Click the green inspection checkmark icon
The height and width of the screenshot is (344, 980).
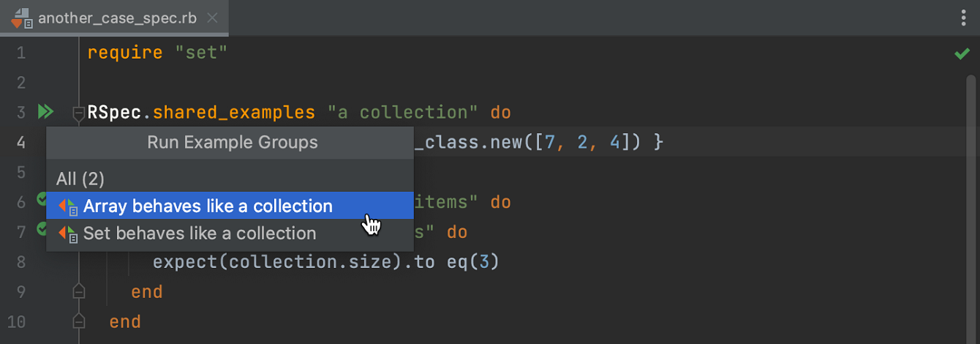coord(962,53)
